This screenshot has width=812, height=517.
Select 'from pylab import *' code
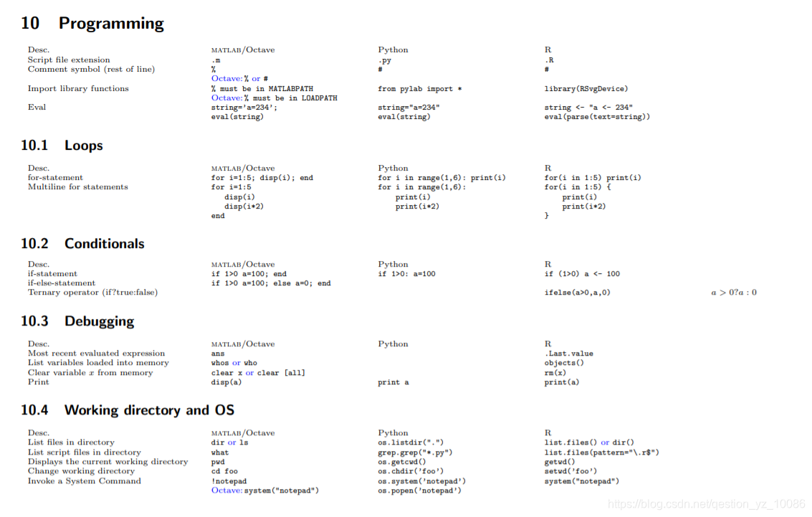(419, 89)
